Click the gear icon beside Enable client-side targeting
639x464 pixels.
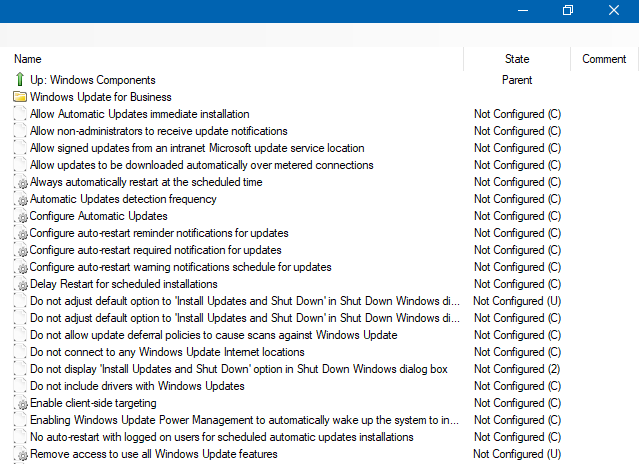click(x=22, y=404)
